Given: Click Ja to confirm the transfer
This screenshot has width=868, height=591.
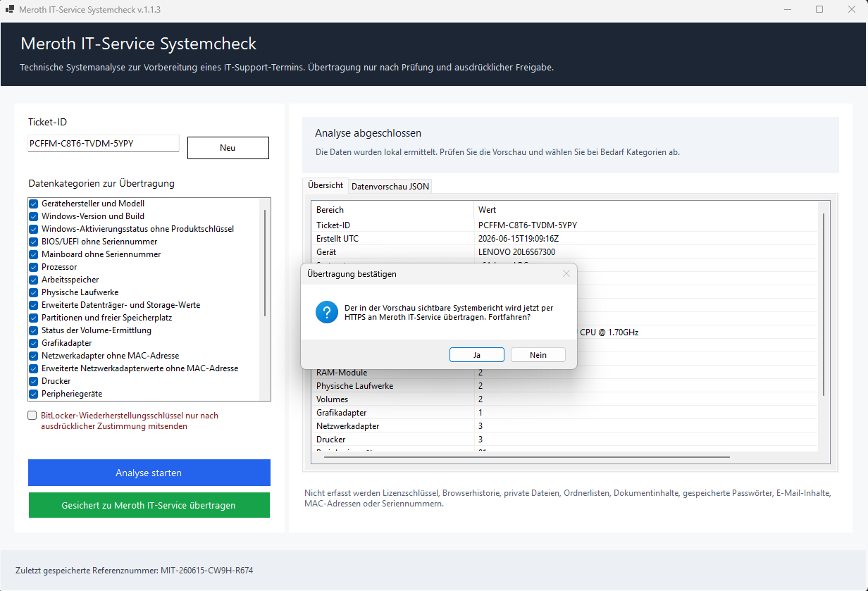Looking at the screenshot, I should click(477, 355).
